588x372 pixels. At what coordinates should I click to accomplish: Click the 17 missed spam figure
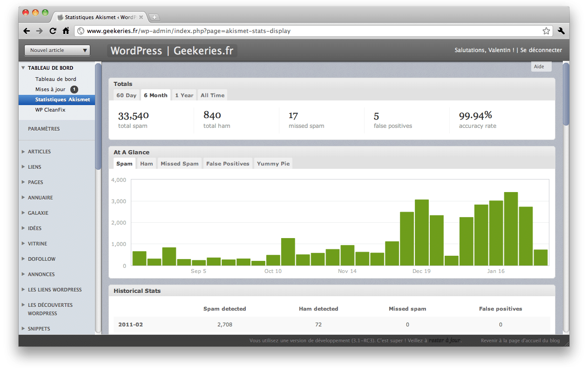(293, 115)
